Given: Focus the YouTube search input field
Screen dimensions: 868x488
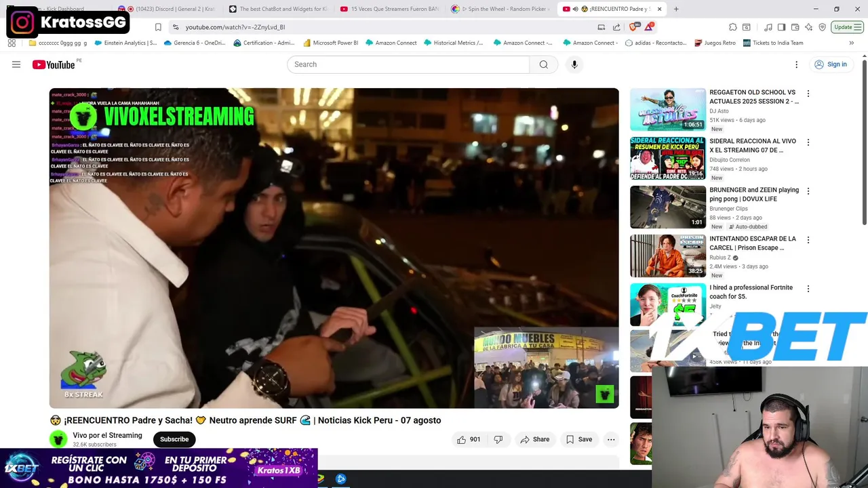Looking at the screenshot, I should click(408, 64).
